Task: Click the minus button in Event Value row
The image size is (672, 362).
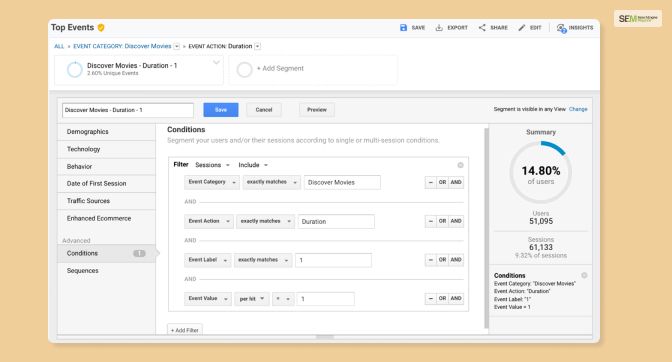Action: pos(430,298)
